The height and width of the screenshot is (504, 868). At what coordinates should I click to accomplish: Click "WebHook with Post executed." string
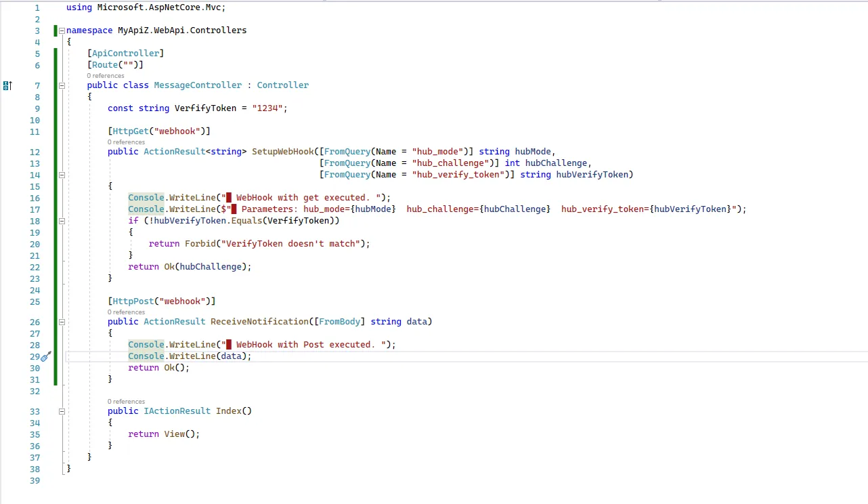click(x=303, y=345)
